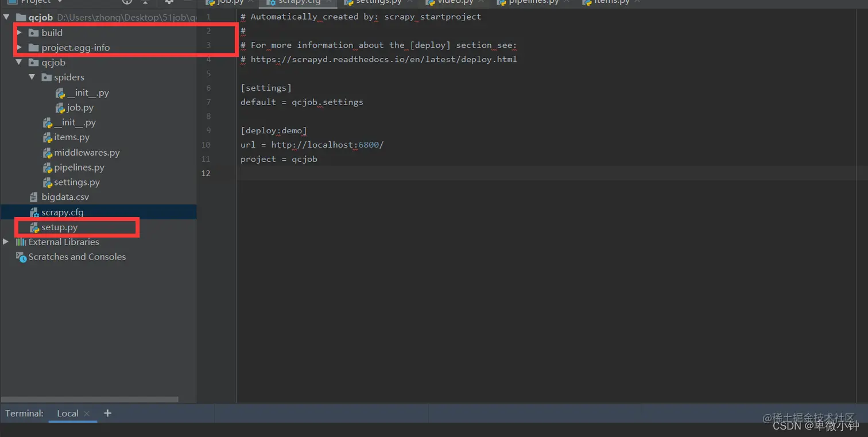Image resolution: width=868 pixels, height=437 pixels.
Task: Click the spiders package folder icon
Action: (x=46, y=78)
